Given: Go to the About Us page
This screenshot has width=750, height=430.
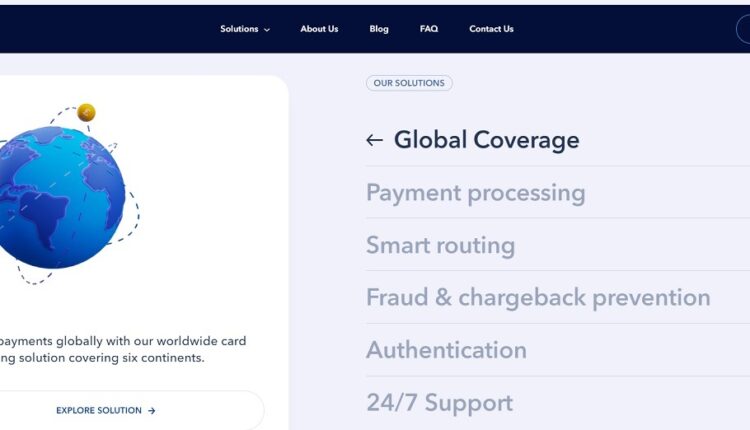Looking at the screenshot, I should pyautogui.click(x=319, y=29).
